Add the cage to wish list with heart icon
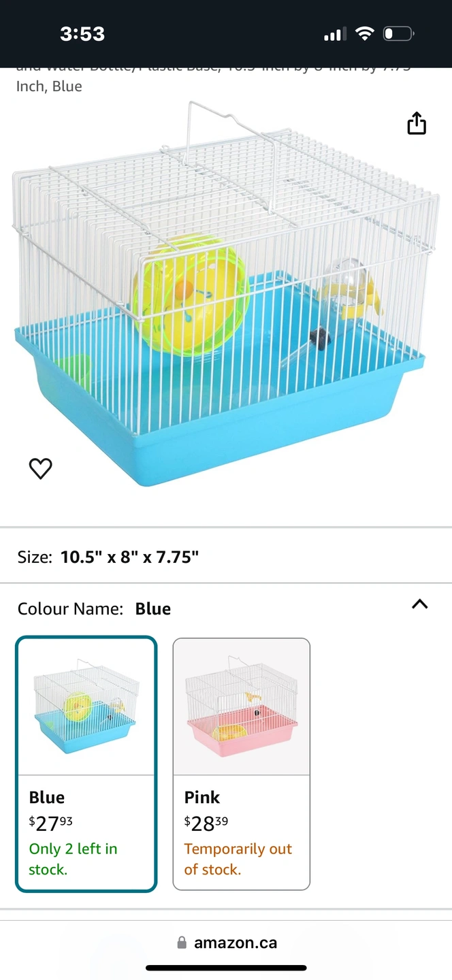452x980 pixels. 41,468
